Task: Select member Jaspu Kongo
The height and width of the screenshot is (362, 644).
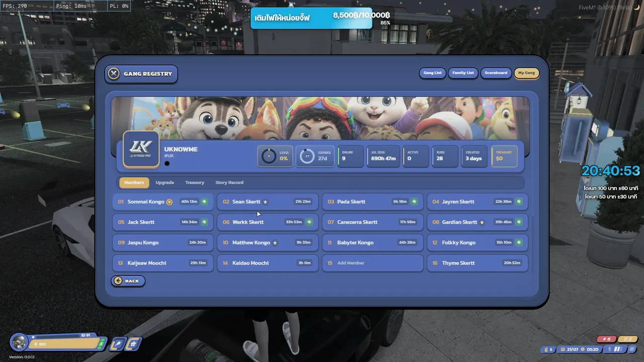Action: click(x=163, y=242)
